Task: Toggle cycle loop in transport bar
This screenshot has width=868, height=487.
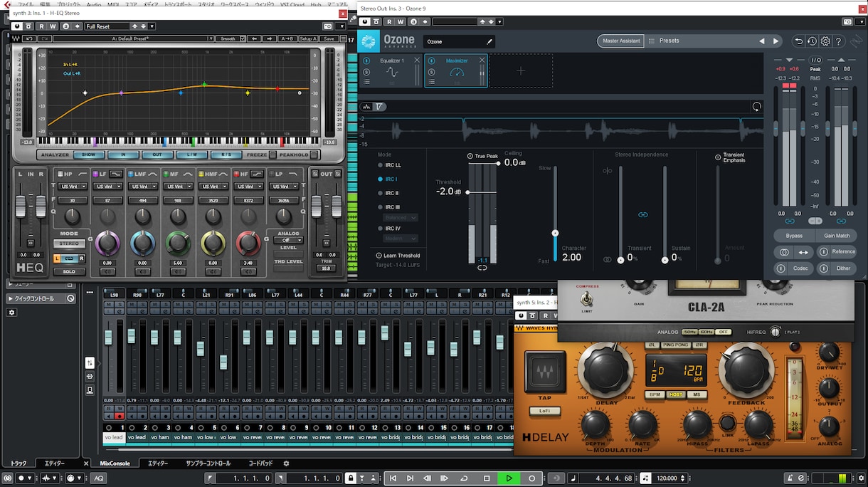Action: (464, 478)
